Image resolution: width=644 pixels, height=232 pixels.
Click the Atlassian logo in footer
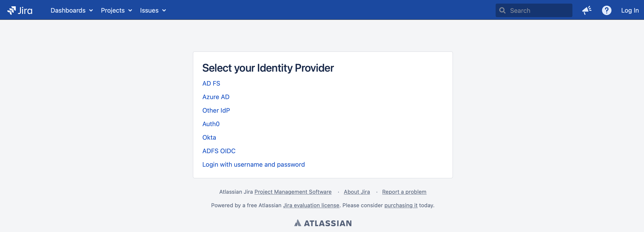tap(323, 223)
